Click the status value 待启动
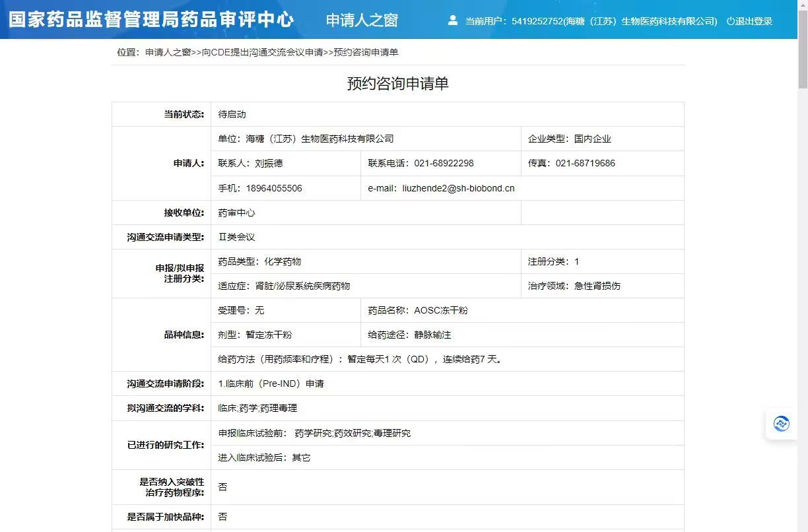The width and height of the screenshot is (808, 532). click(232, 114)
